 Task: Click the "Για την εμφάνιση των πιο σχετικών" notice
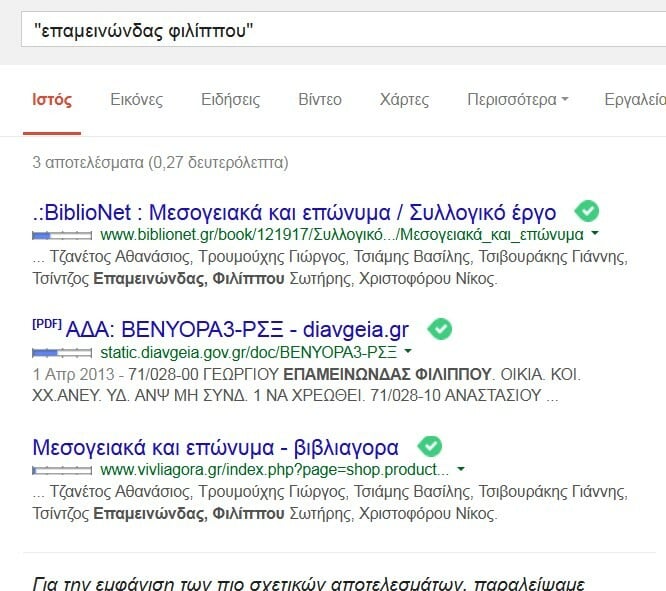[x=308, y=583]
